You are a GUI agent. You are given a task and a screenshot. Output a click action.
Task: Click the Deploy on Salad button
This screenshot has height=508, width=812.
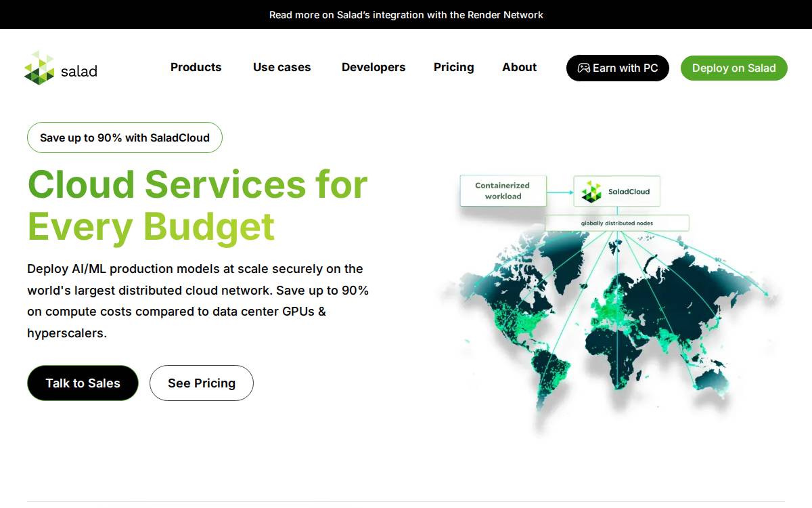coord(734,68)
